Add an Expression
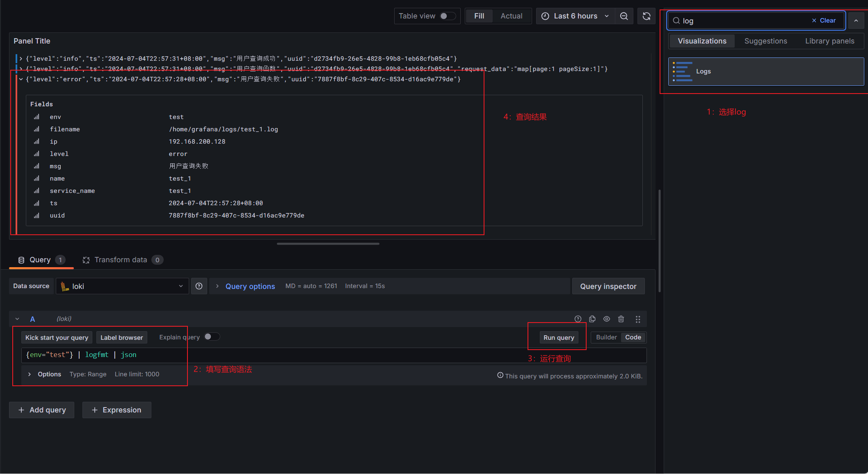Viewport: 868px width, 474px height. [x=116, y=410]
